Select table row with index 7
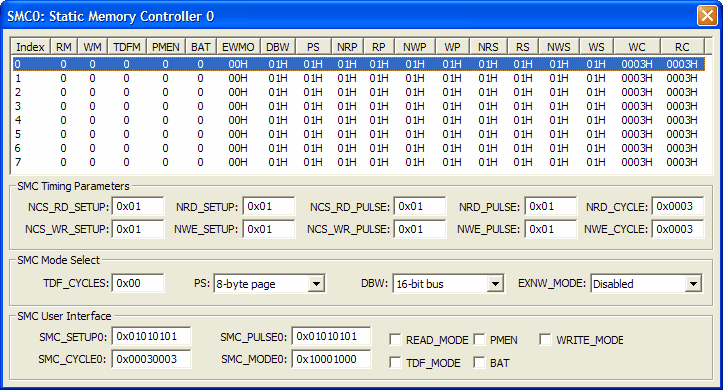This screenshot has height=390, width=723. 359,162
